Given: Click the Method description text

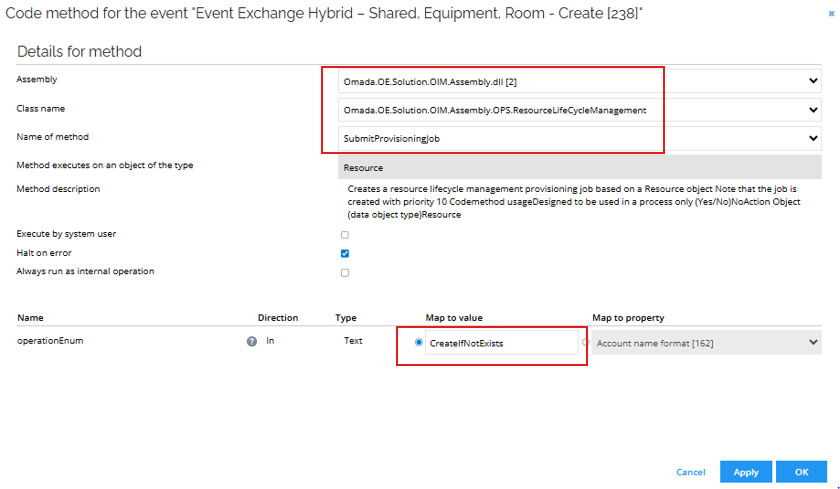Looking at the screenshot, I should point(574,201).
